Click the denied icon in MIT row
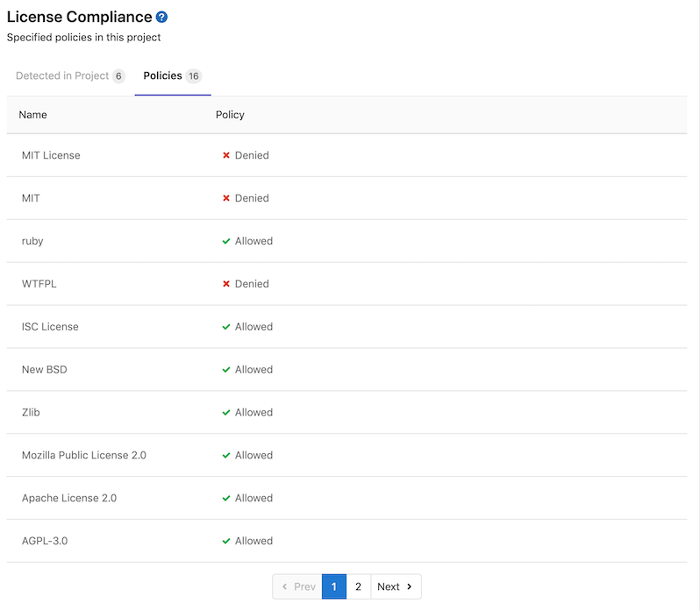 pos(226,198)
